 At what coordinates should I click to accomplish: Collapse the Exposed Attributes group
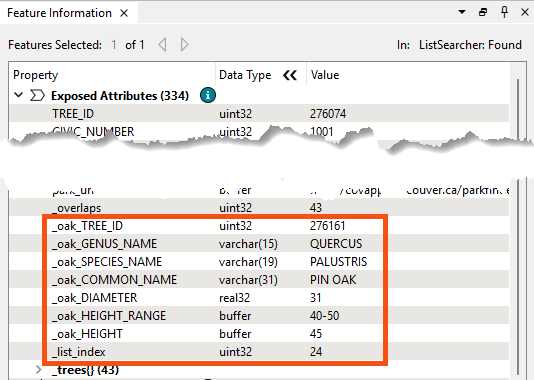click(x=19, y=95)
